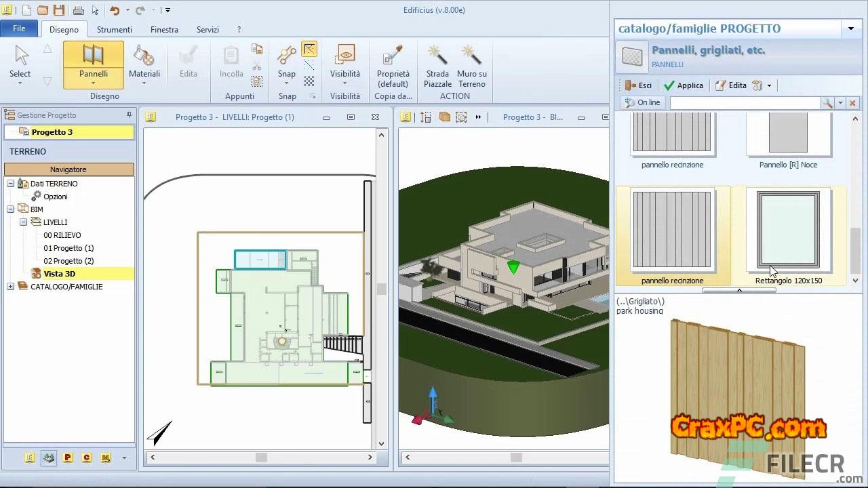868x488 pixels.
Task: Click the Esci button in catalog
Action: 638,85
